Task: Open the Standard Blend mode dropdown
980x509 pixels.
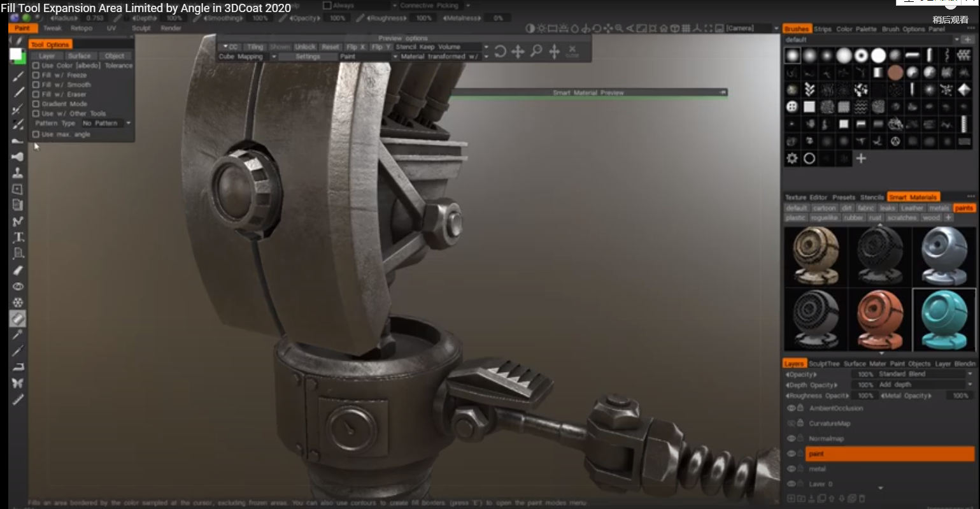Action: coord(925,374)
